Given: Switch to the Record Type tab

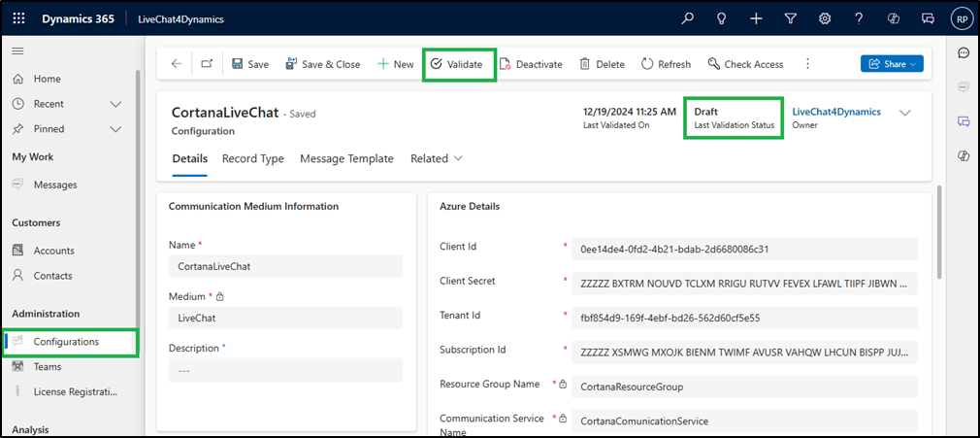Looking at the screenshot, I should tap(252, 158).
